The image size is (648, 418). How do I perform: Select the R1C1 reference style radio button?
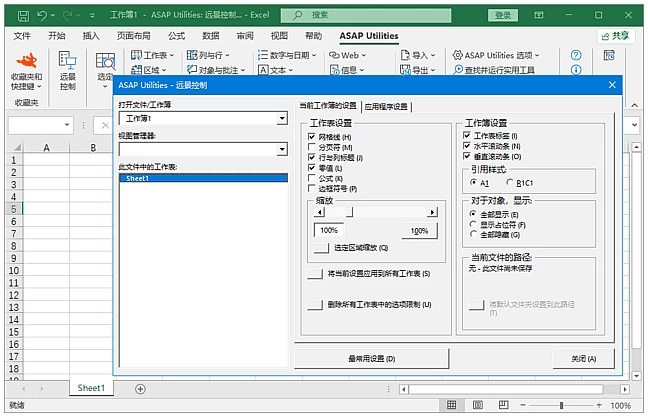[510, 183]
